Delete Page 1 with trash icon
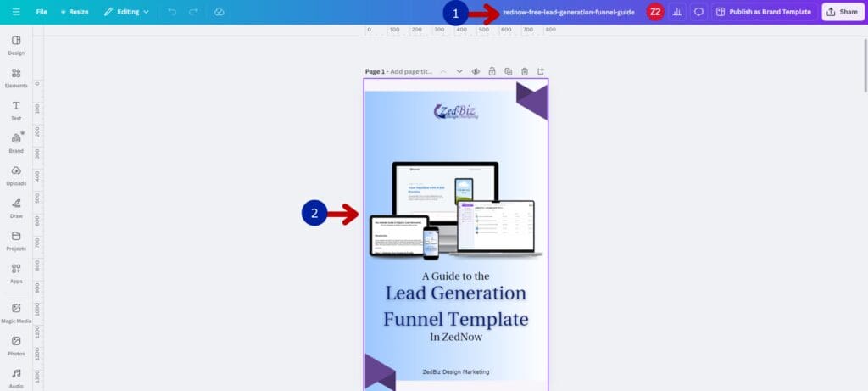The width and height of the screenshot is (868, 391). point(524,71)
